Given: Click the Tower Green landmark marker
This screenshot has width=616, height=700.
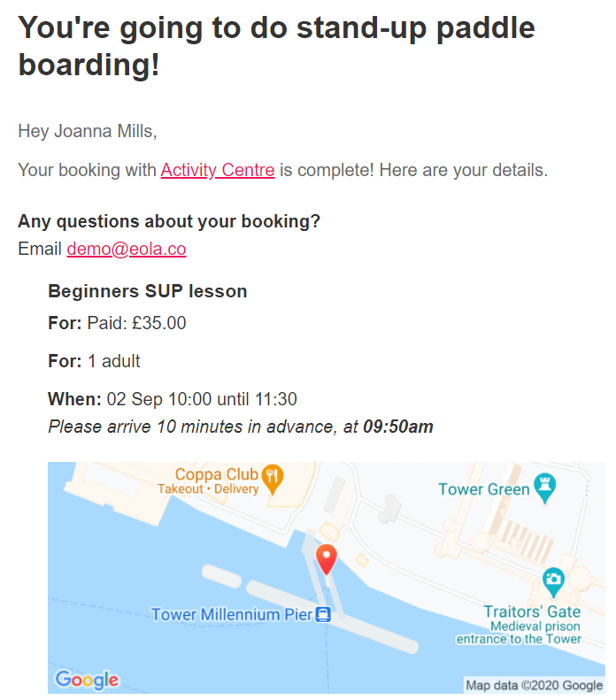Looking at the screenshot, I should [x=545, y=488].
